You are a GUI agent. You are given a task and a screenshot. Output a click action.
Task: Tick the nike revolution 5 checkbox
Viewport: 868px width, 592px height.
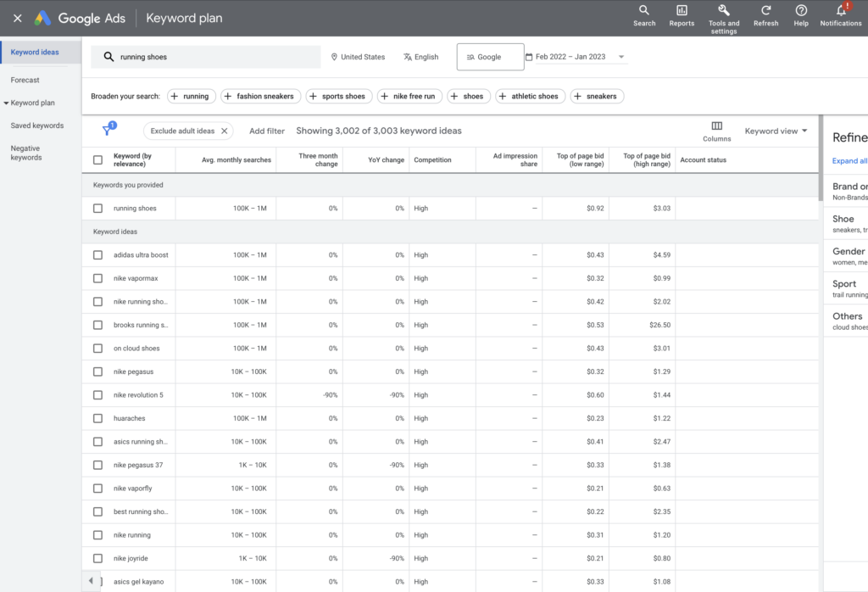(x=98, y=395)
